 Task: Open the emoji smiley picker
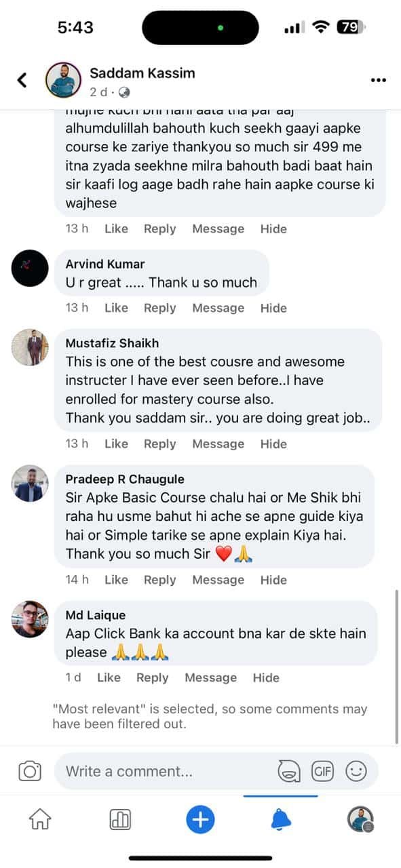point(356,770)
